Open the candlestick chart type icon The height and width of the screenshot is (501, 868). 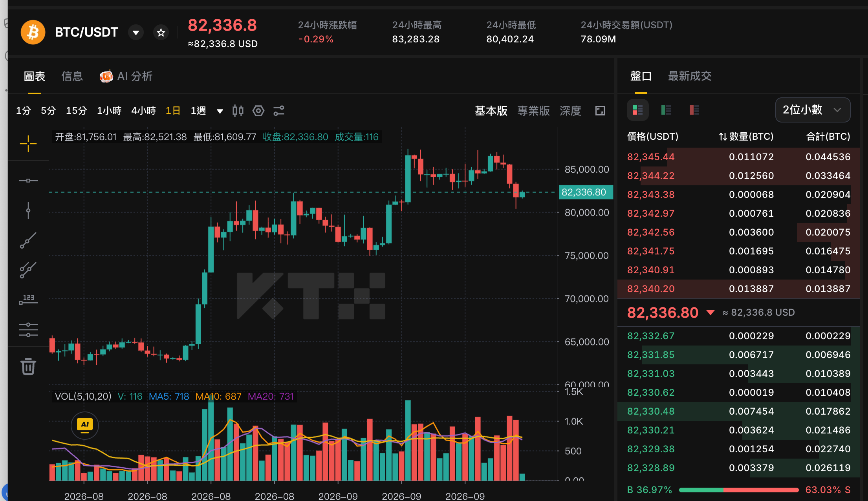[238, 111]
